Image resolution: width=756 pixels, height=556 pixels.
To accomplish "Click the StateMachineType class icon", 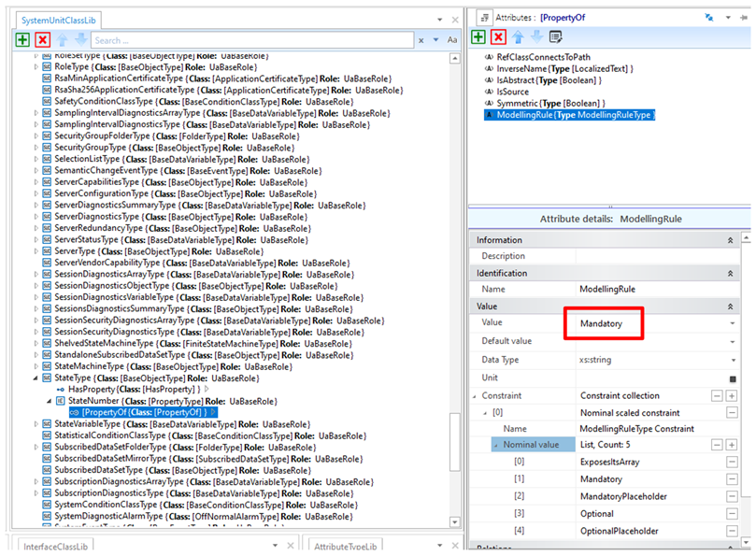I will [x=47, y=366].
